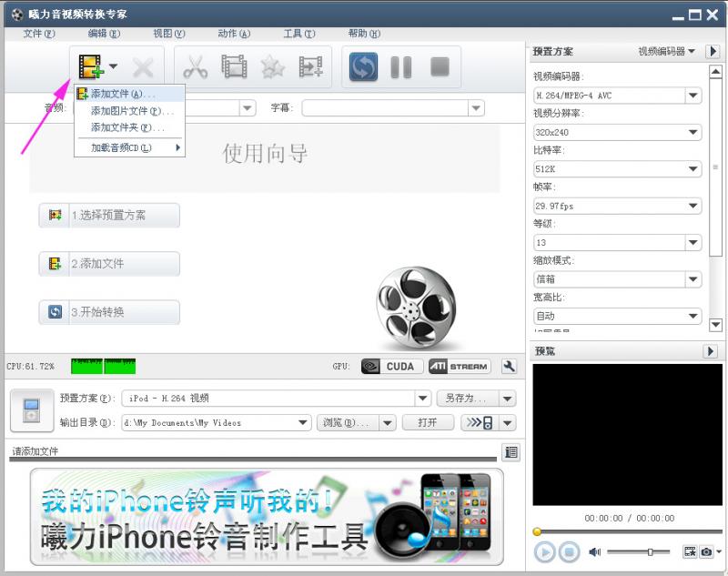Play the preview video

click(x=544, y=552)
